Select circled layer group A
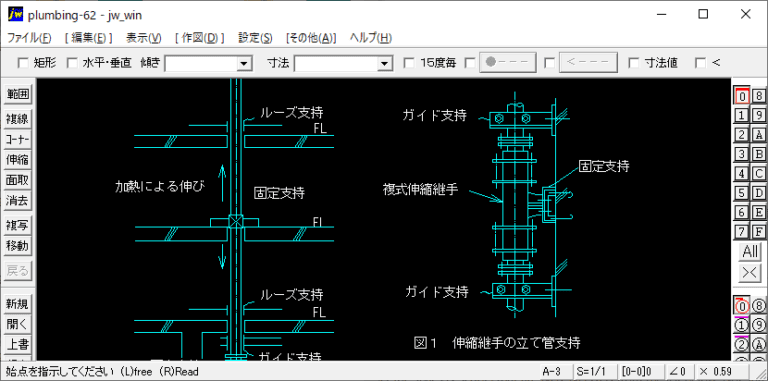Viewport: 768px width, 381px height. click(759, 345)
